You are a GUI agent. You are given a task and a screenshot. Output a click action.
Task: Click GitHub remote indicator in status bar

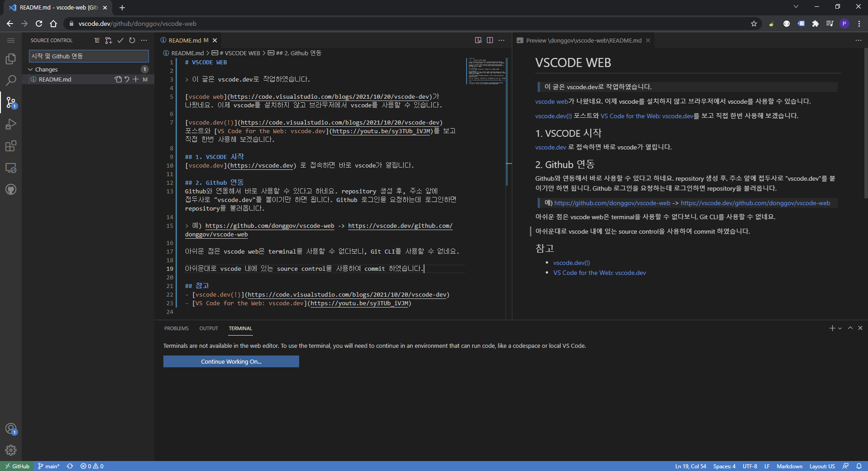point(17,466)
